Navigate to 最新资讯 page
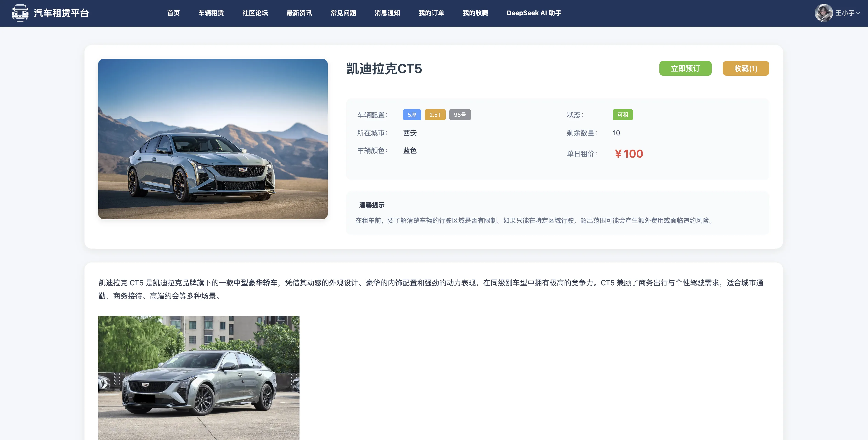 point(299,13)
